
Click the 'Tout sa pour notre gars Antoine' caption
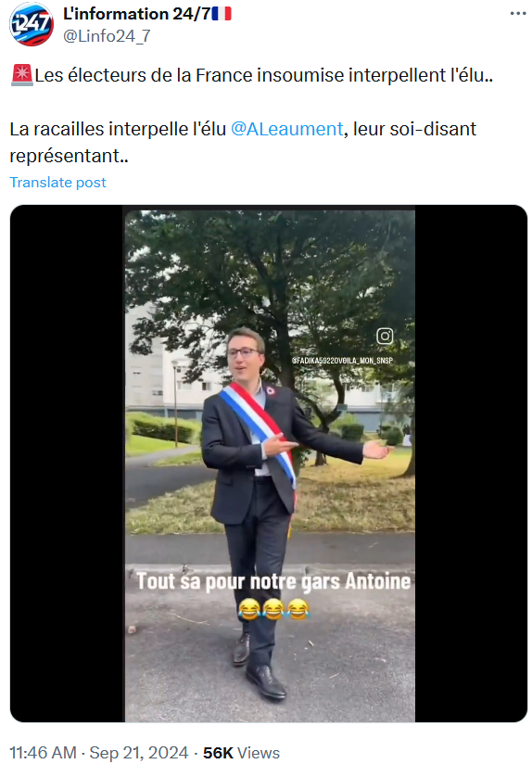coord(273,581)
